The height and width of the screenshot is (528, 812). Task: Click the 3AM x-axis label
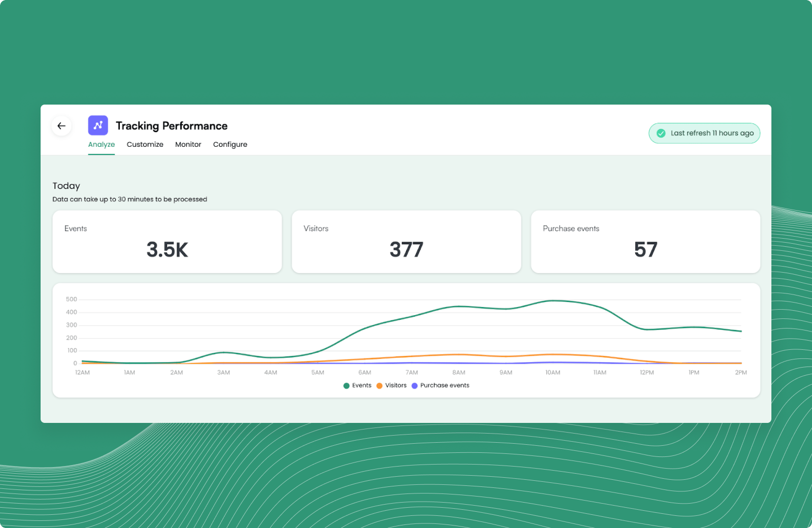pos(224,373)
